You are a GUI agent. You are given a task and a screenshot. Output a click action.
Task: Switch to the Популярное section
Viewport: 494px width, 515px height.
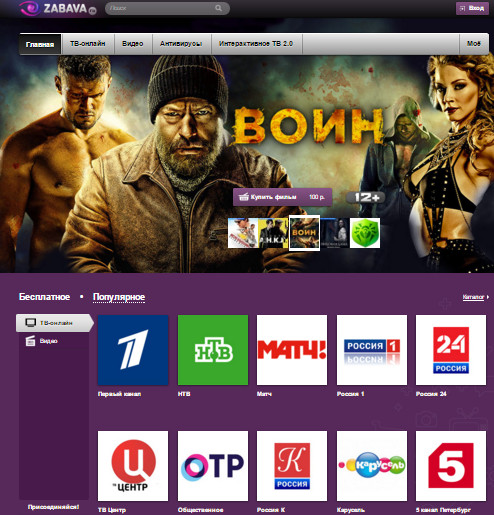[x=119, y=297]
